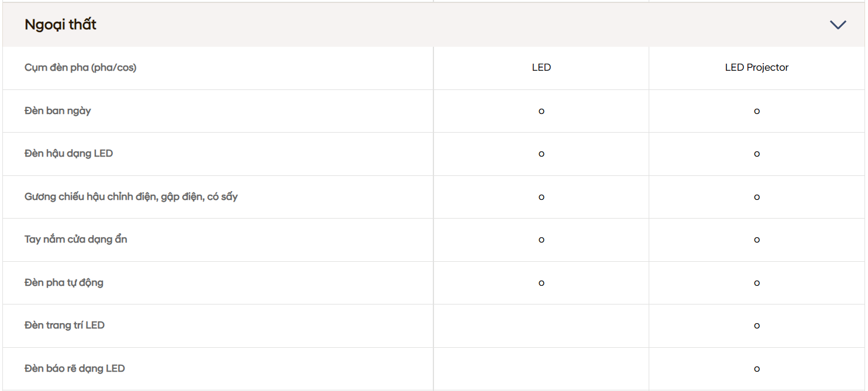Select the Đèn trang trí LED label
Screen dimensions: 868x391
tap(64, 326)
